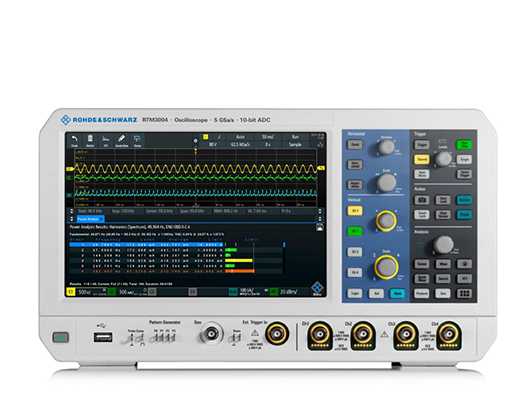Tap the Demo icon on the screen toolbar
532x416 pixels.
(137, 140)
